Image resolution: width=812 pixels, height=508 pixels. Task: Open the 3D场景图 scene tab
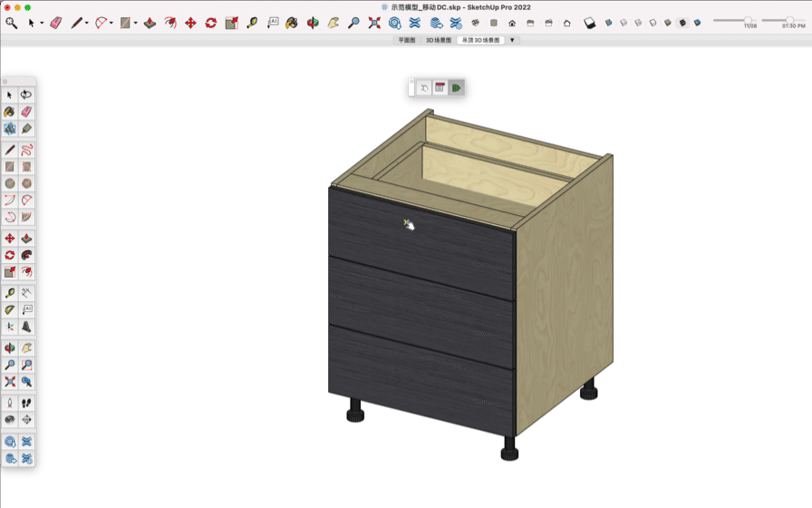click(439, 40)
